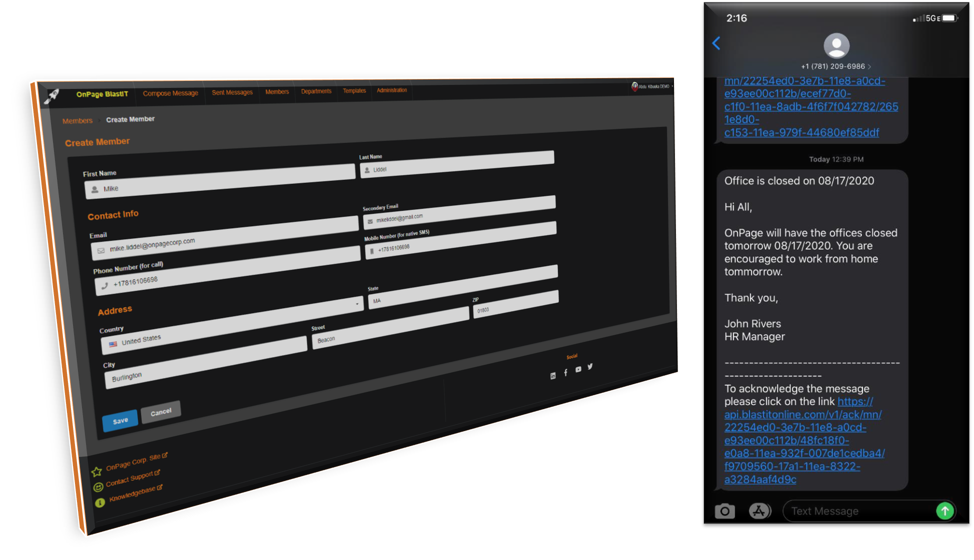Screen dimensions: 974x560
Task: Save the new member
Action: point(120,421)
